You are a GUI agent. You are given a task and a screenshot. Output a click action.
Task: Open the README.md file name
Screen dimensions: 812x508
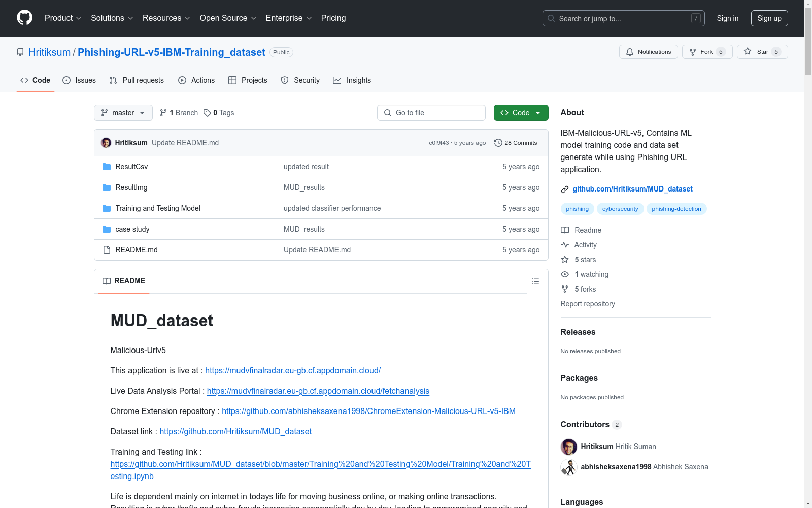pyautogui.click(x=137, y=250)
